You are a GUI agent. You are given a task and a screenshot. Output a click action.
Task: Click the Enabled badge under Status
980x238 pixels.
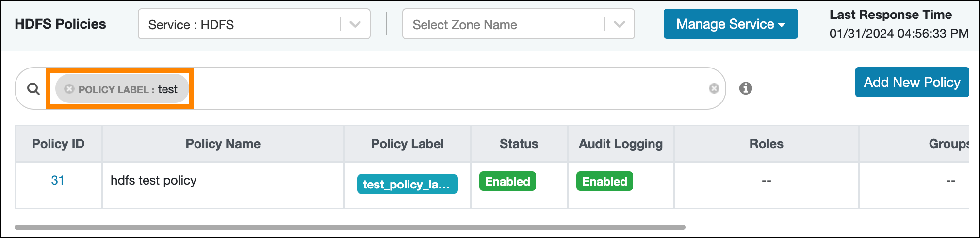[x=507, y=181]
